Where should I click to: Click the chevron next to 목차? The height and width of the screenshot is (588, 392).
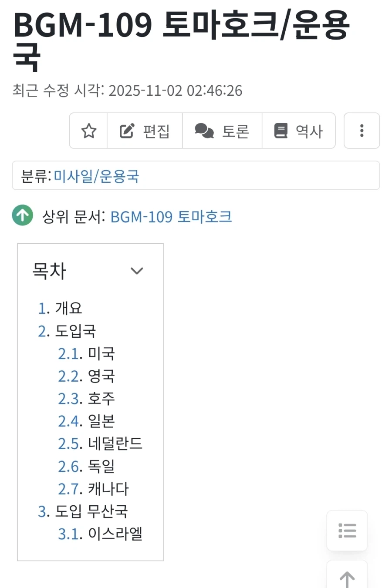[x=137, y=271]
